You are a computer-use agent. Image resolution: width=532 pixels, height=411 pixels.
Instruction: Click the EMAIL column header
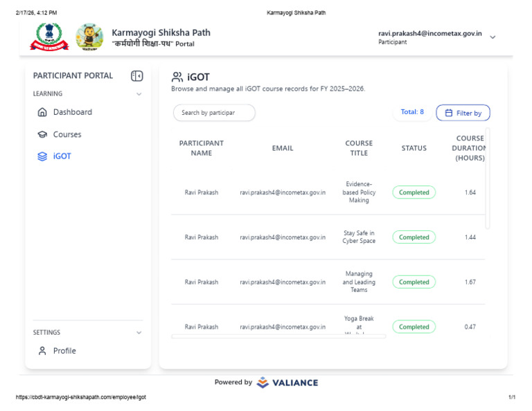click(x=283, y=148)
